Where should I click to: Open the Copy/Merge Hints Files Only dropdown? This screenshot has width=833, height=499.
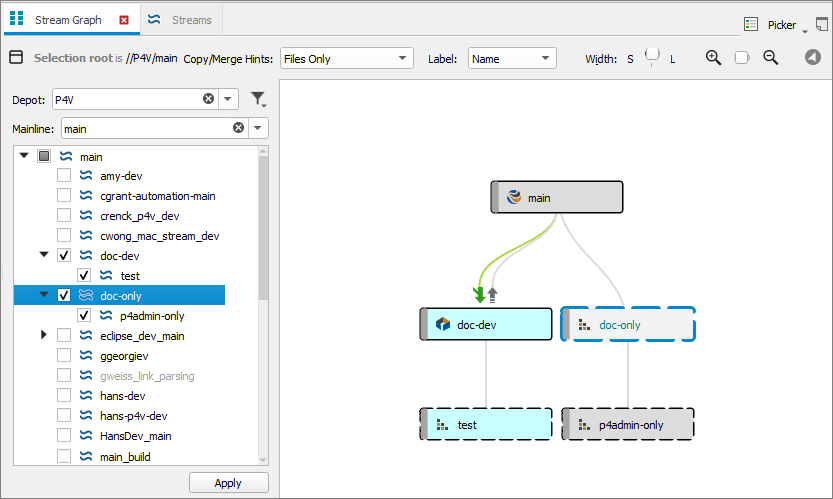click(346, 59)
